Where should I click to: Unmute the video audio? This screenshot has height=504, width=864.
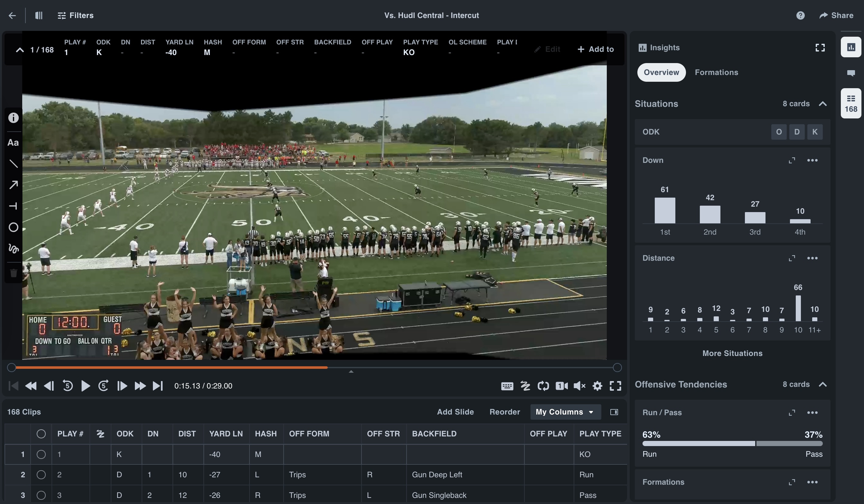tap(579, 386)
